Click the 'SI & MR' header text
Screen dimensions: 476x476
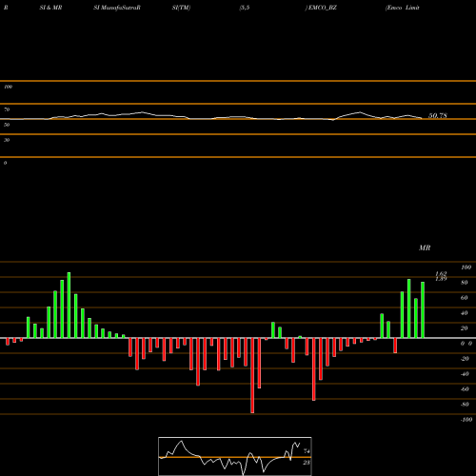[x=50, y=8]
